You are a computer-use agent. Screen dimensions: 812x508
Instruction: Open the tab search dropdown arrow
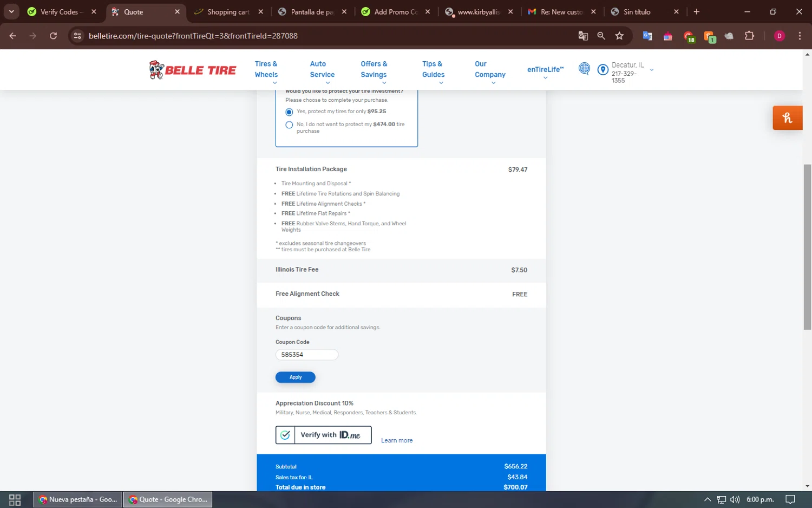click(x=11, y=11)
